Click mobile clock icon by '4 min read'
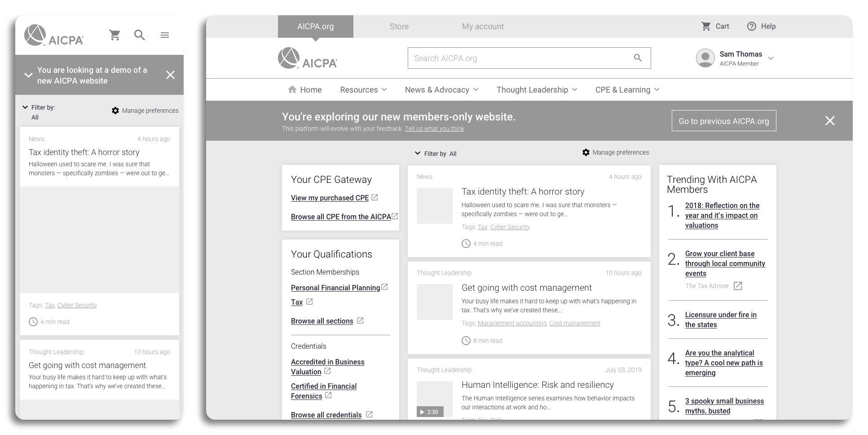The image size is (868, 435). tap(33, 322)
